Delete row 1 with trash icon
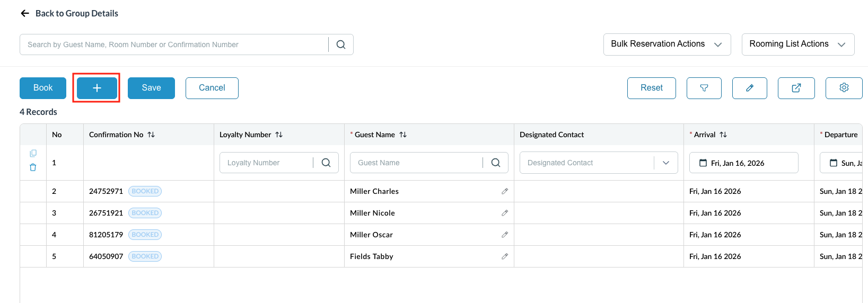The height and width of the screenshot is (303, 868). (33, 167)
